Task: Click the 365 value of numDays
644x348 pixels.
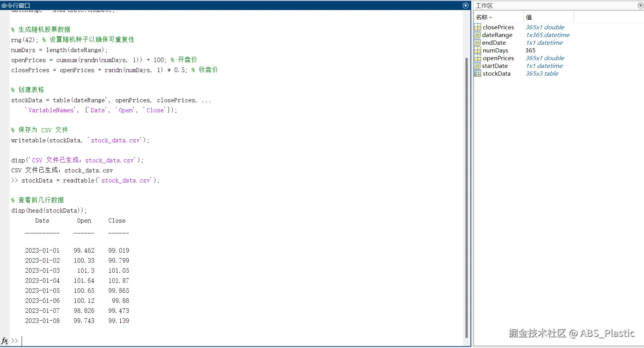Action: point(530,50)
